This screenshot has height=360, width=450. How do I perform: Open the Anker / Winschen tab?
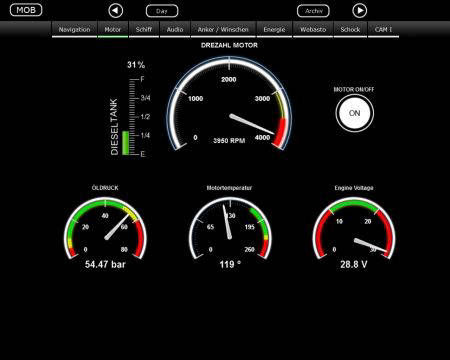(223, 30)
